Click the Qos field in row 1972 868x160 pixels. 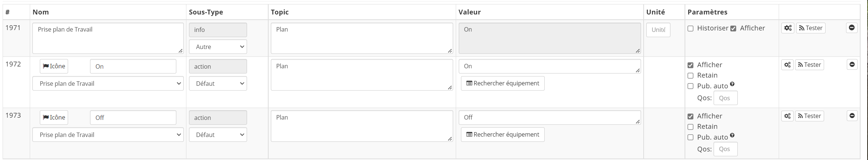click(725, 98)
